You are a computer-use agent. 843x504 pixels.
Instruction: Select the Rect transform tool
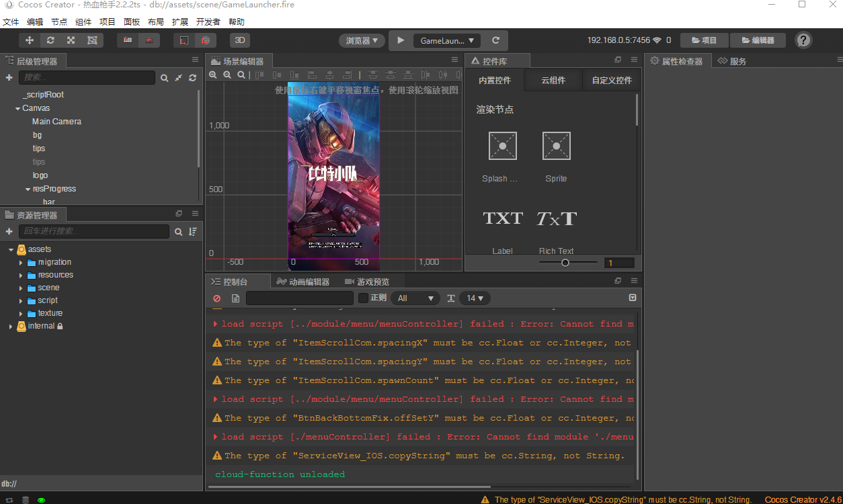coord(92,40)
